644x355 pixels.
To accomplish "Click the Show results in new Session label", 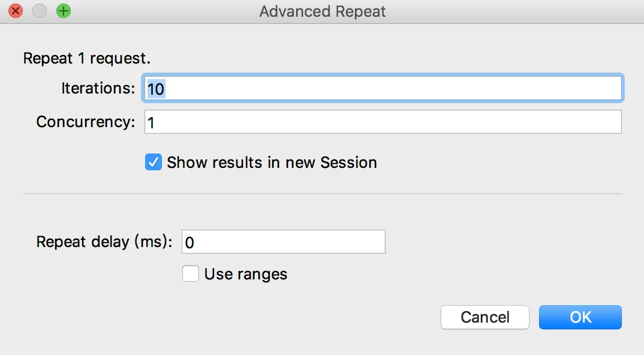I will point(272,163).
